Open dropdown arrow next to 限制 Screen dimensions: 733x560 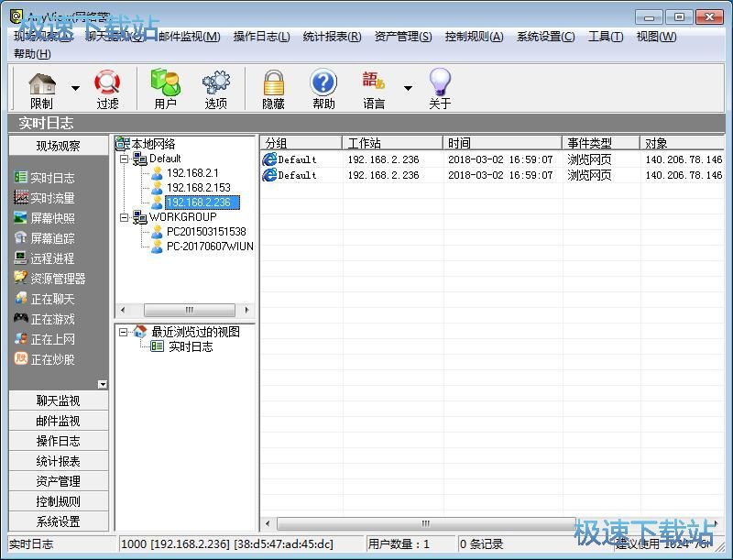pyautogui.click(x=75, y=89)
